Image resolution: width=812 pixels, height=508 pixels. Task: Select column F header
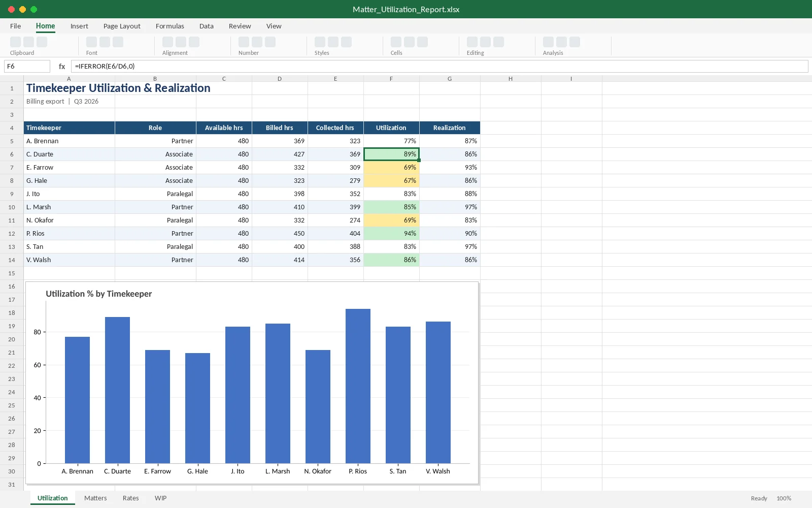coord(391,79)
